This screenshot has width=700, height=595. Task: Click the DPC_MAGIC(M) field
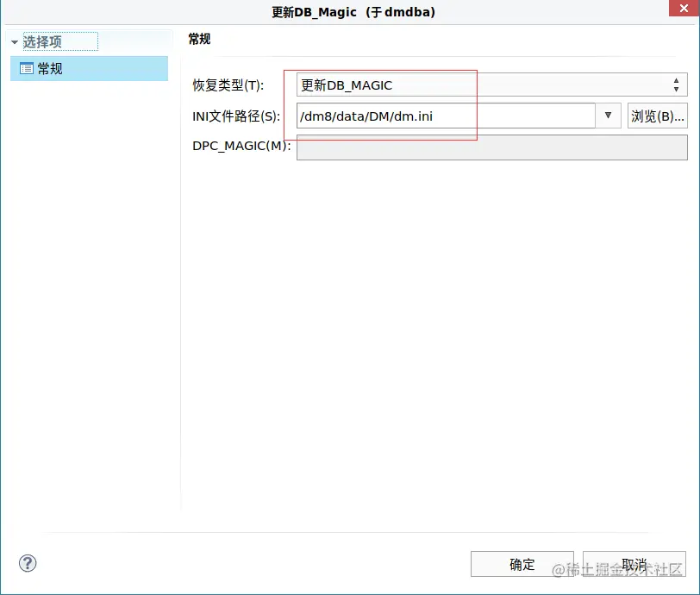[491, 147]
